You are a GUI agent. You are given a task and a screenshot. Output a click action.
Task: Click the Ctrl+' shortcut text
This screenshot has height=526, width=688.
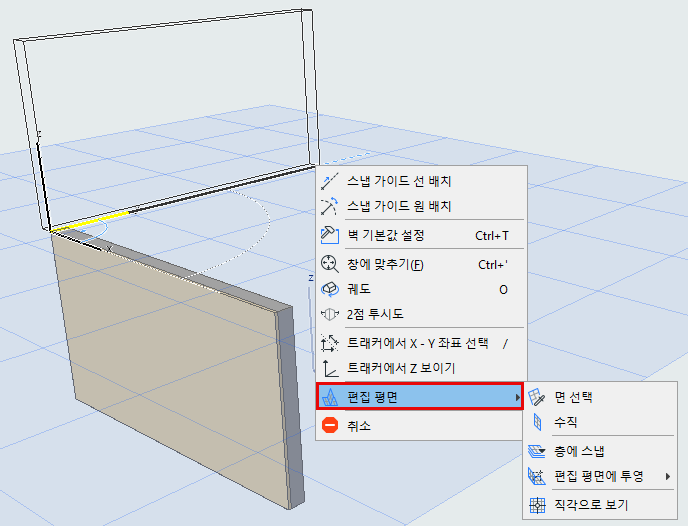click(493, 265)
